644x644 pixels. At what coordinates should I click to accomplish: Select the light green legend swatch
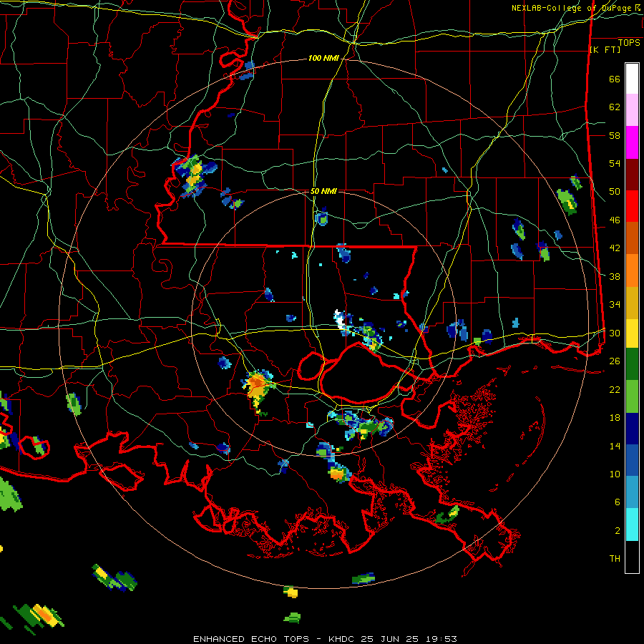click(632, 396)
